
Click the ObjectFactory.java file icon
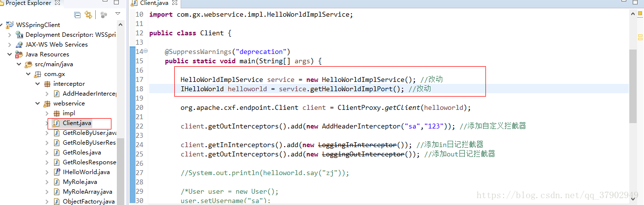click(57, 202)
